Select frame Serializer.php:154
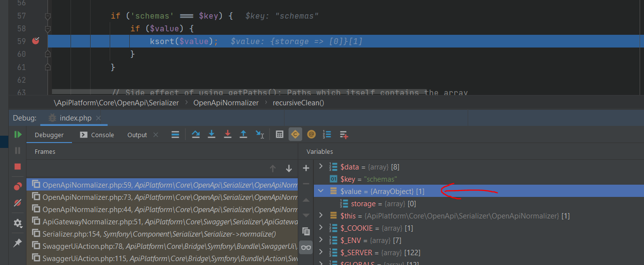The width and height of the screenshot is (644, 265). 162,234
